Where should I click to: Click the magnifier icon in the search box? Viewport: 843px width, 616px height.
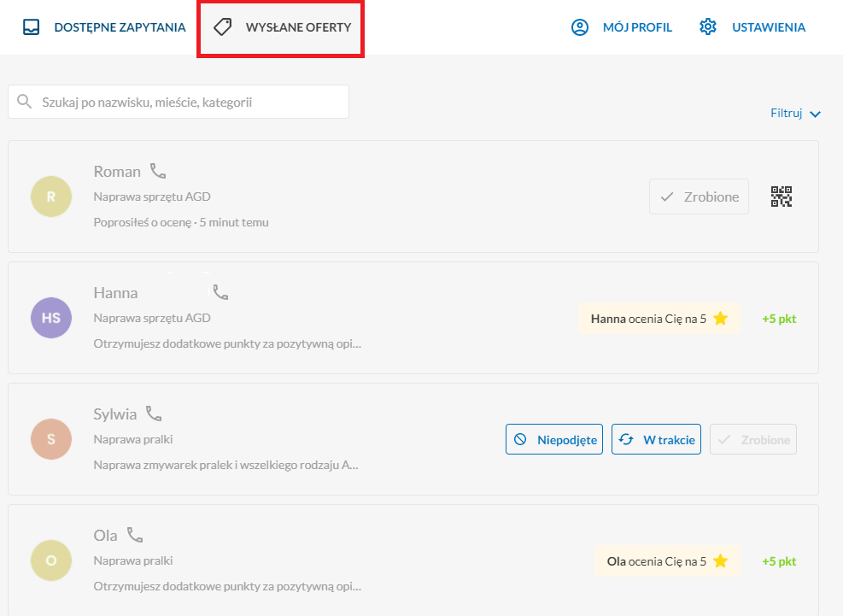24,101
